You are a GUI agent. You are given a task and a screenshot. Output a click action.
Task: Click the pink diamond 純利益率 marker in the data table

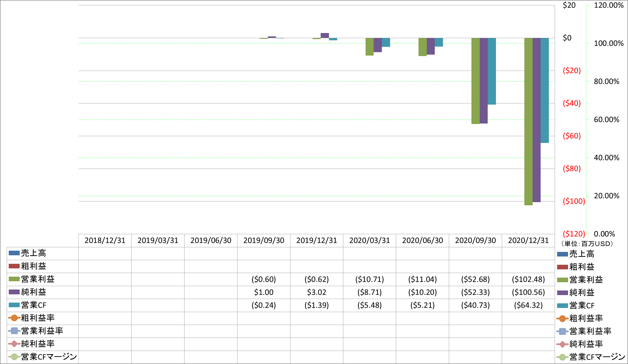pos(14,344)
